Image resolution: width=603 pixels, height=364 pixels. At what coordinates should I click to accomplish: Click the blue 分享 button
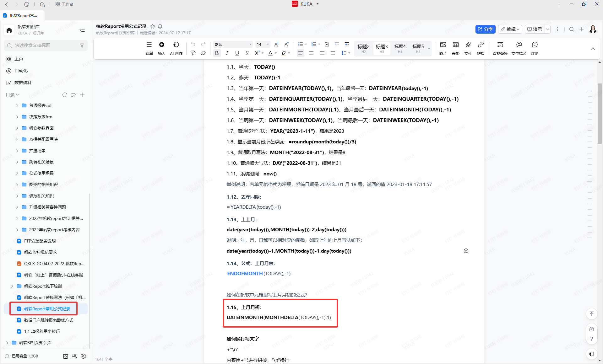pyautogui.click(x=485, y=29)
